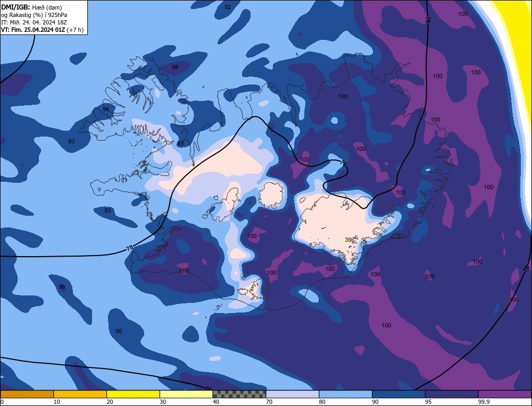
Task: Click the 'DMI/IGB: Hæð (dam)' title line
Action: point(31,7)
